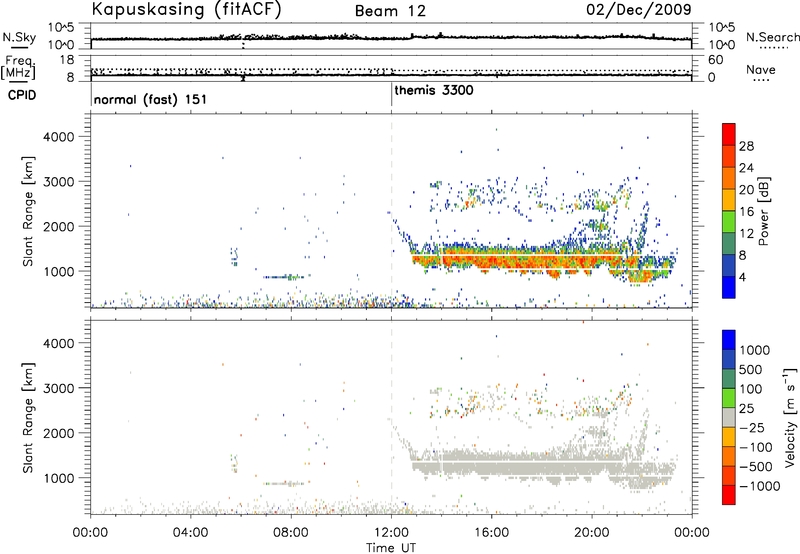This screenshot has width=800, height=554.
Task: Click the '60' tick on the Nave axis
Action: pos(715,60)
